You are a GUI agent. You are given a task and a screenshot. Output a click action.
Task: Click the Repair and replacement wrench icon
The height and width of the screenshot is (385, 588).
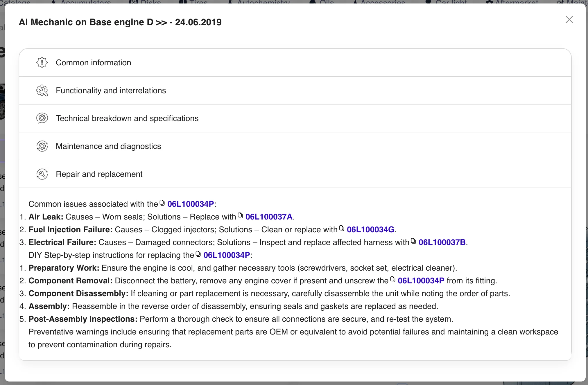click(x=42, y=174)
